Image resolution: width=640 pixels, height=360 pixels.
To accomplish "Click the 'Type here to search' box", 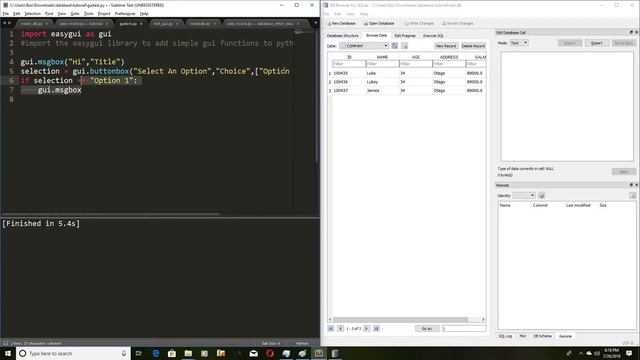I will point(73,353).
